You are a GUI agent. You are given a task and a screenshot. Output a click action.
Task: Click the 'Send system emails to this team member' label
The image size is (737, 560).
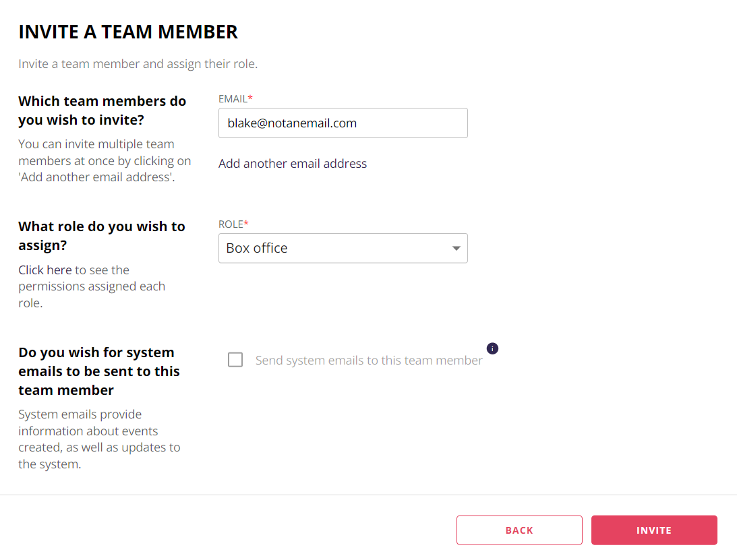[x=369, y=361]
